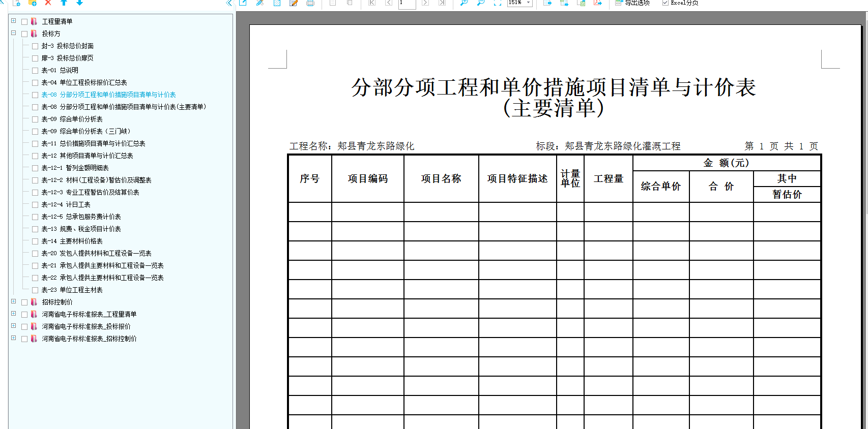Click the 项目编码 column header in preview
Viewport: 868px width, 429px height.
(x=368, y=179)
